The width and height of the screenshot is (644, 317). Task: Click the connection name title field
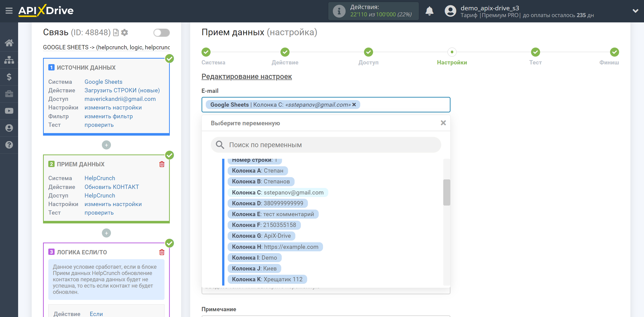tap(106, 47)
